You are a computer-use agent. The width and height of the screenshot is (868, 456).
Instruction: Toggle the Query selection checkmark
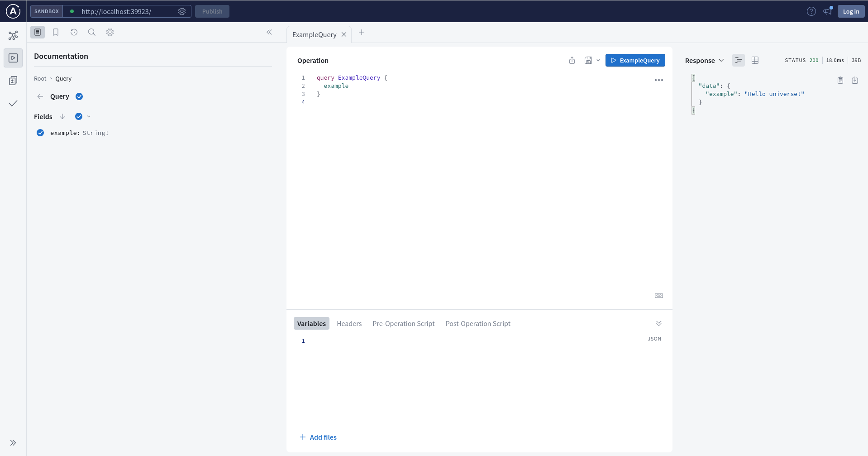point(79,96)
